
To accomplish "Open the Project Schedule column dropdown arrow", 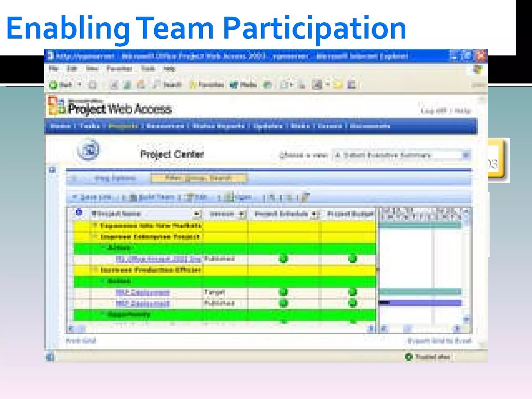I will (314, 214).
